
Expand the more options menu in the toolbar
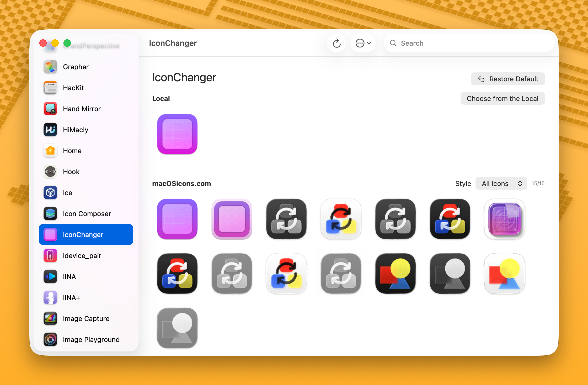[363, 43]
